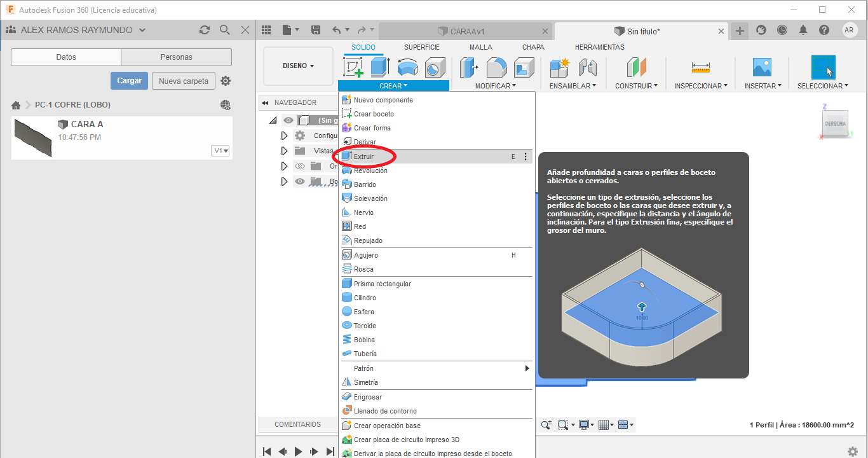
Task: Choose the Shell tool icon
Action: pyautogui.click(x=524, y=67)
